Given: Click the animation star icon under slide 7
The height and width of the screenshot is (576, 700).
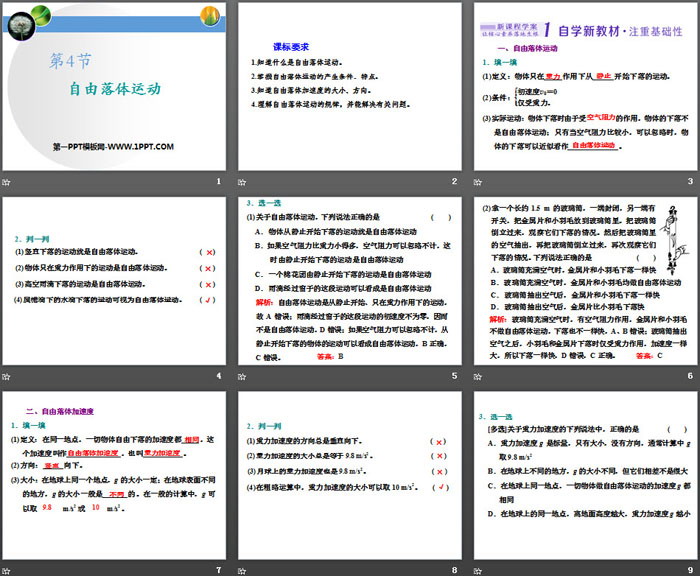Looking at the screenshot, I should [x=8, y=570].
